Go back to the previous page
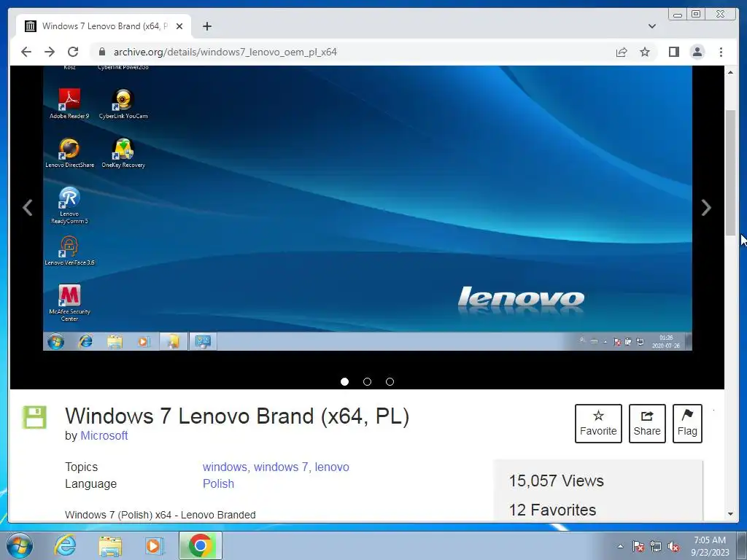The height and width of the screenshot is (560, 747). (x=26, y=52)
